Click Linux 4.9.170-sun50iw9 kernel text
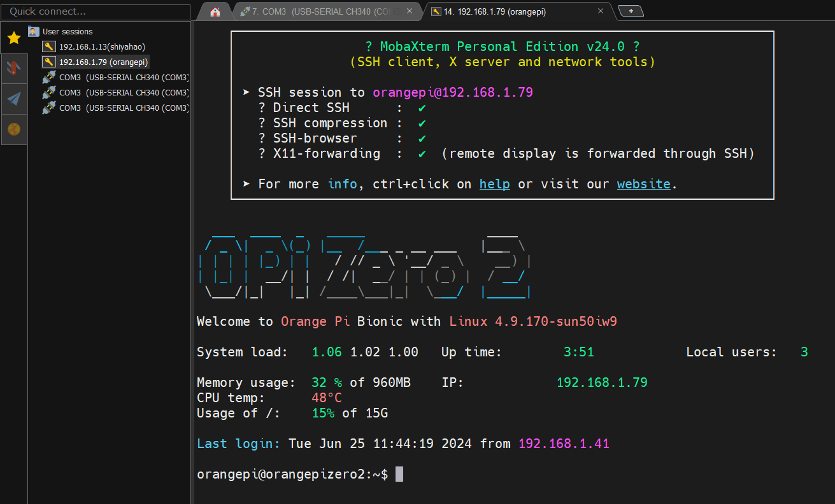The height and width of the screenshot is (504, 835). tap(533, 321)
